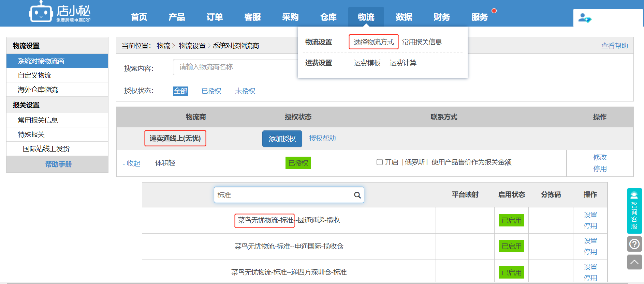Viewport: 644px width, 284px height.
Task: Click 修改 for the 体积轻 account
Action: point(600,157)
